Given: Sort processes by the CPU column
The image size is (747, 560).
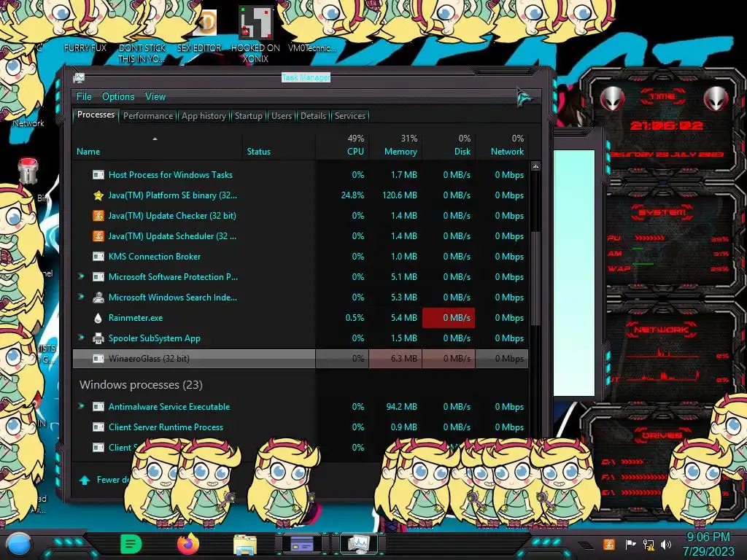Looking at the screenshot, I should pyautogui.click(x=343, y=145).
